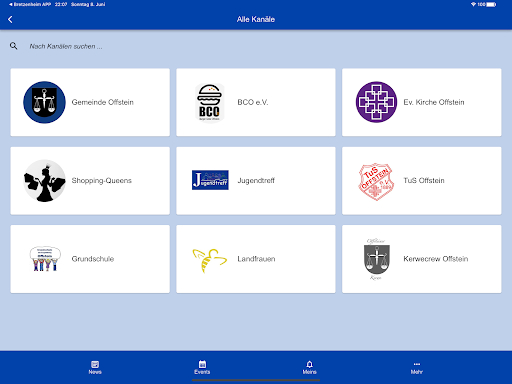Viewport: 512px width, 384px height.
Task: Open the 'Grundschule' channel label
Action: 93,259
